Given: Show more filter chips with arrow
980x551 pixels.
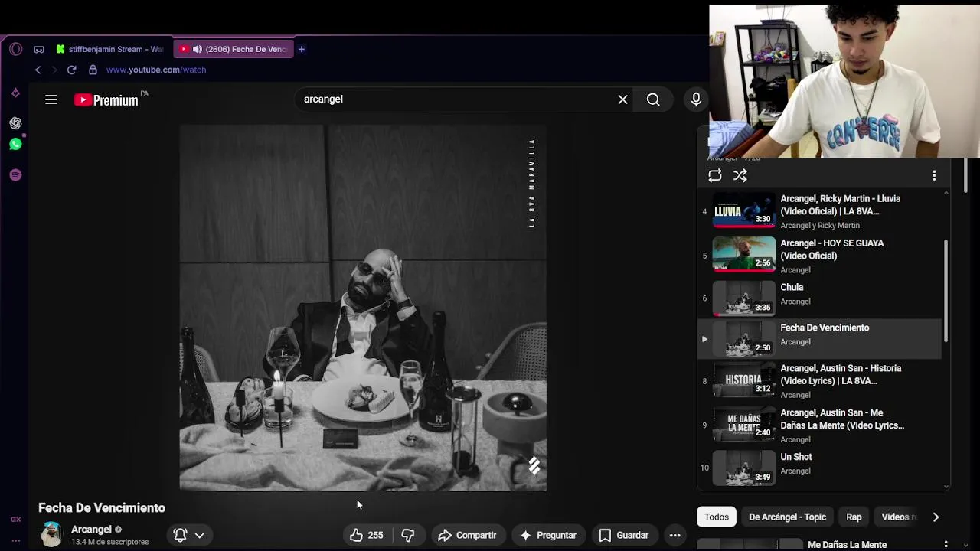Looking at the screenshot, I should click(x=936, y=517).
